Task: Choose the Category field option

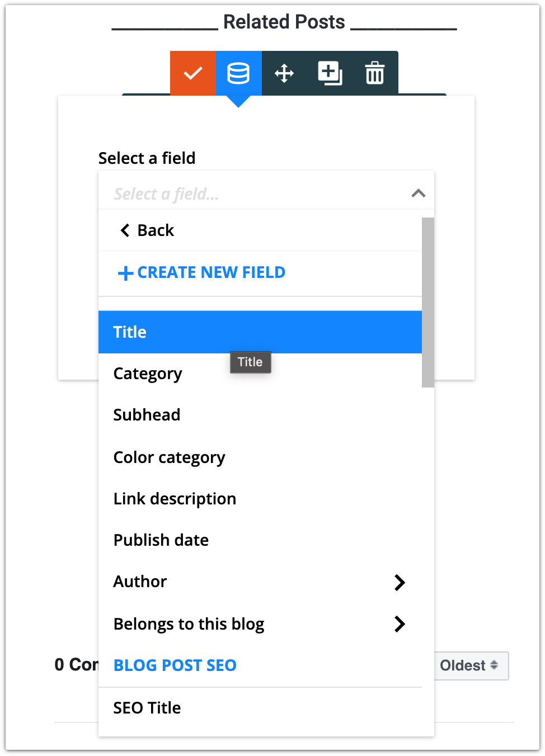Action: (x=260, y=374)
